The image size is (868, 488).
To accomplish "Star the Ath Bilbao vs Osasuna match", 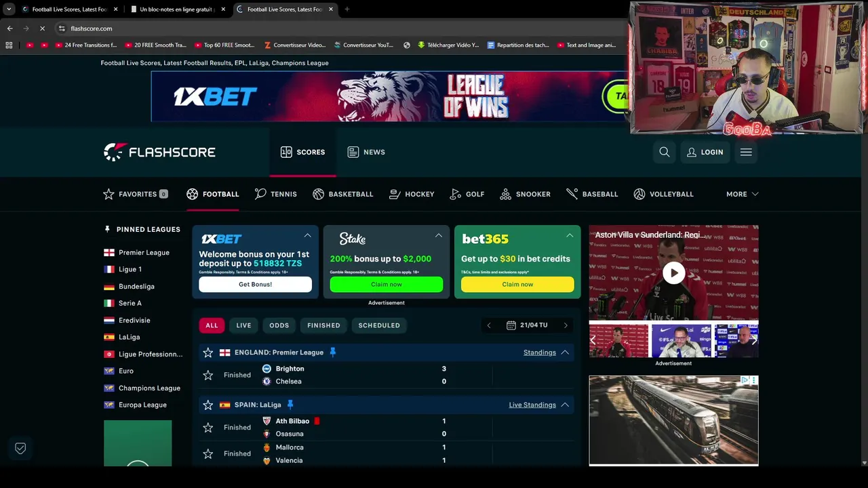I will click(x=208, y=427).
